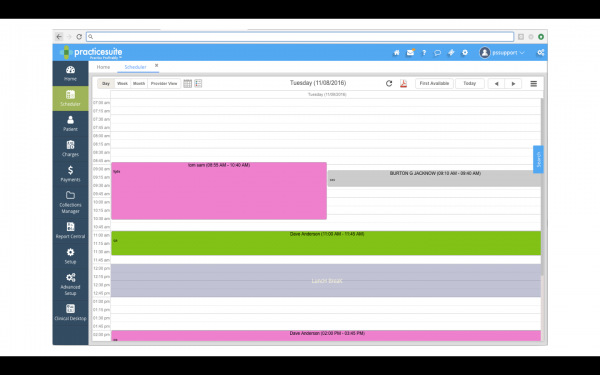
Task: Refresh the scheduler with the reload icon
Action: tap(389, 83)
